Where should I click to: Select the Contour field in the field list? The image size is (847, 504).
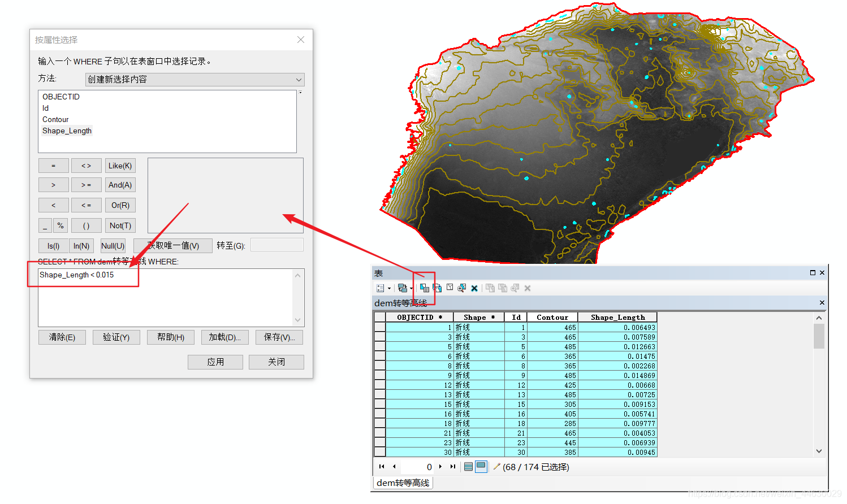point(55,119)
